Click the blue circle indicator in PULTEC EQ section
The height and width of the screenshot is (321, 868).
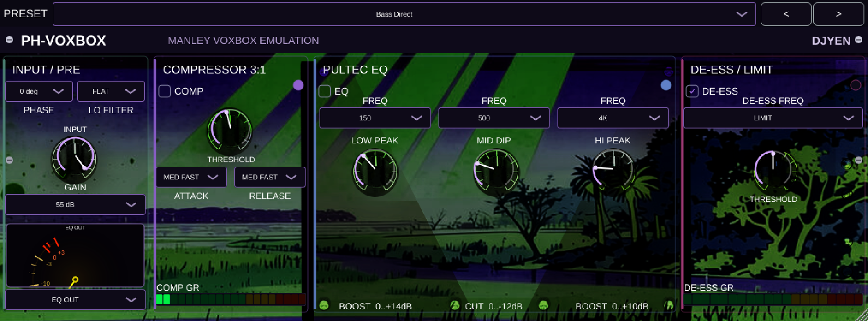tap(666, 85)
